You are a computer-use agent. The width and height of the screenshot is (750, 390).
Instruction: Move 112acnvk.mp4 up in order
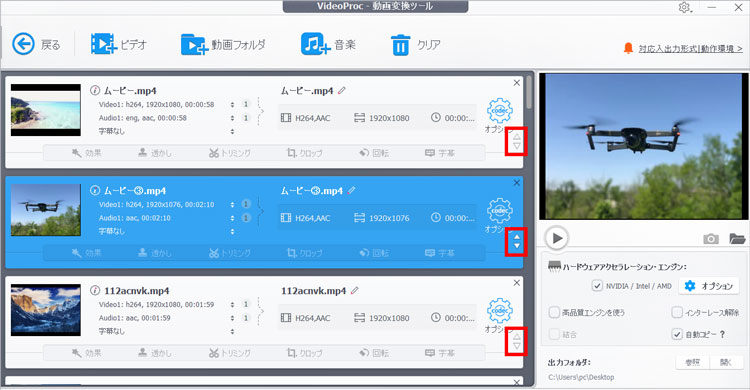517,337
